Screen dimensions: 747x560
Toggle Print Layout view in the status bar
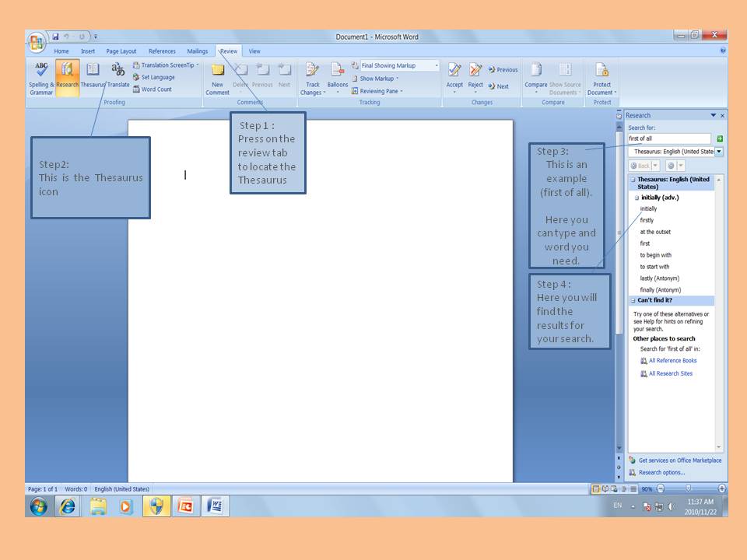click(x=596, y=489)
